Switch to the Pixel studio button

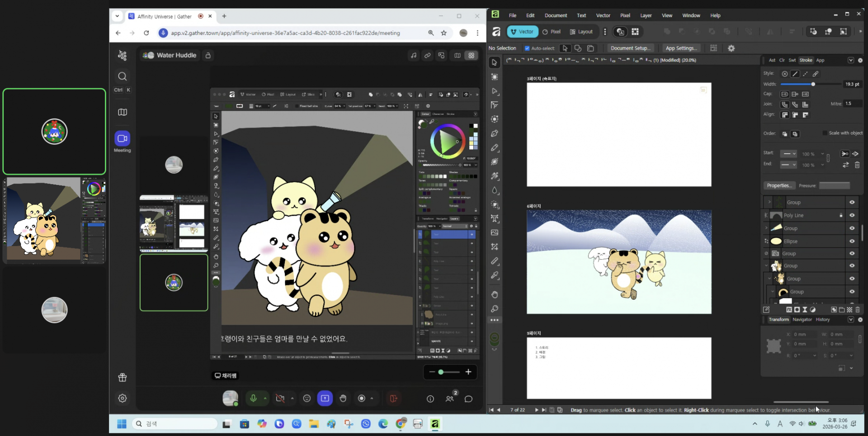[552, 32]
